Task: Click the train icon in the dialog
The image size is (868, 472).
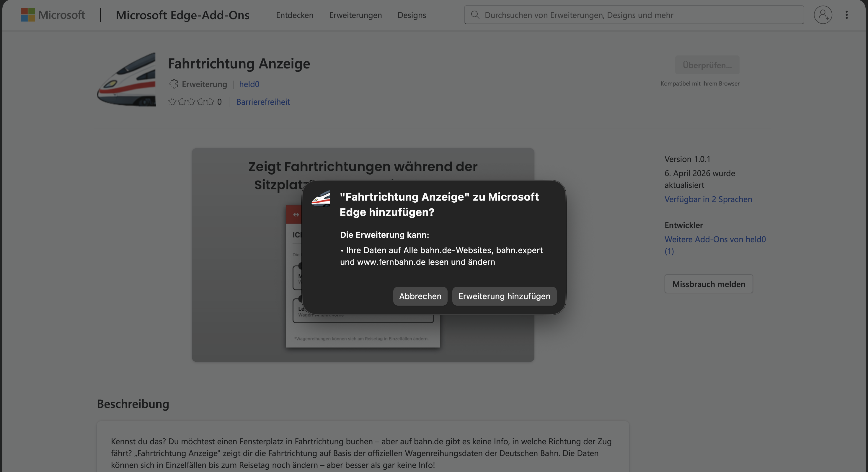Action: coord(321,199)
